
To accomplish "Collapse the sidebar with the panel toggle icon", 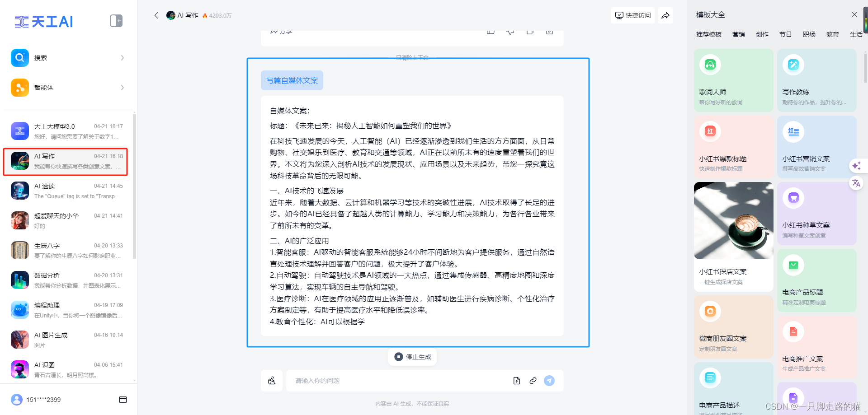I will coord(116,21).
